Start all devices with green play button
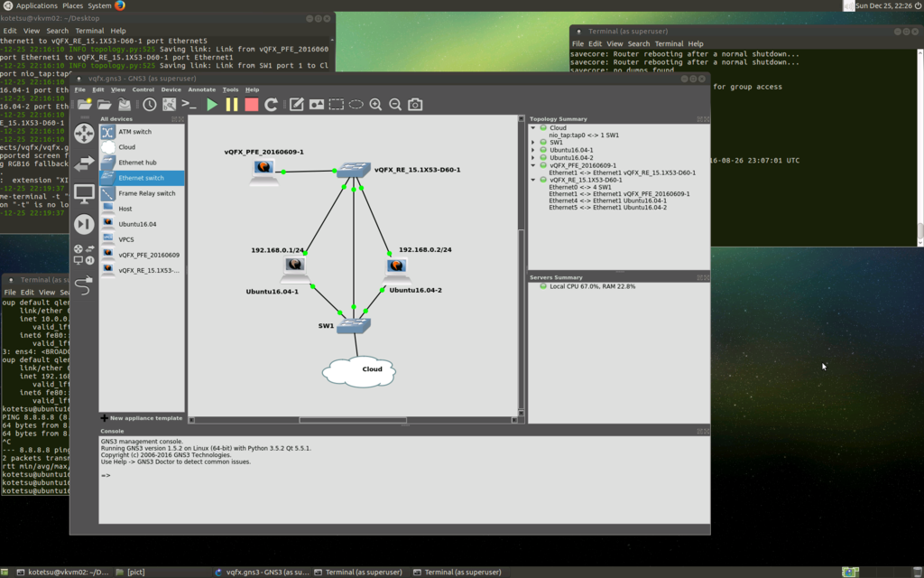The width and height of the screenshot is (924, 578). point(212,105)
